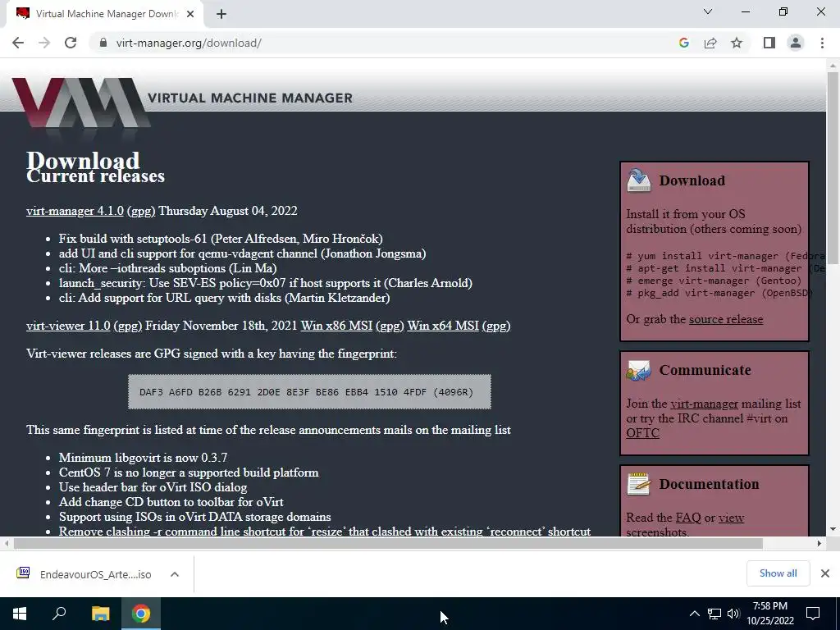Open File Explorer from the taskbar
The width and height of the screenshot is (840, 630).
[100, 614]
